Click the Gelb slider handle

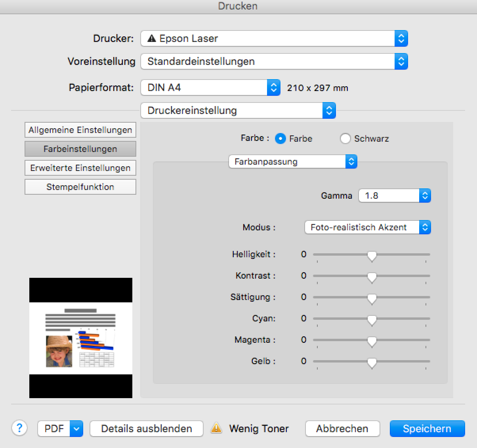point(372,363)
